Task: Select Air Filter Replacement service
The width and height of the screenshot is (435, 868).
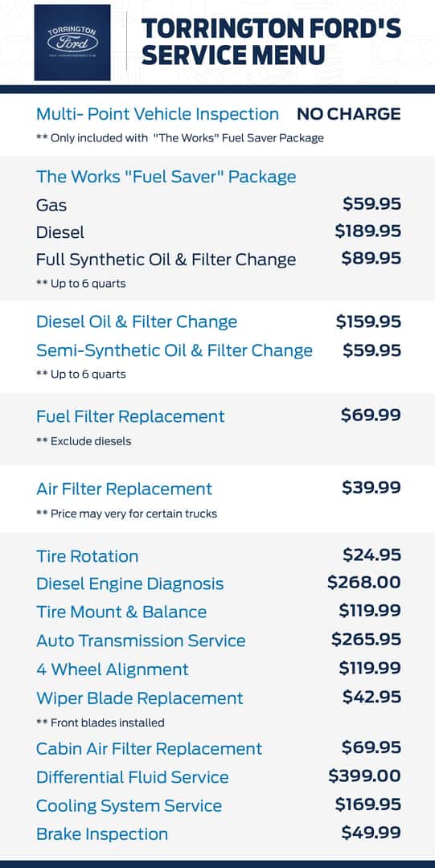Action: tap(124, 489)
